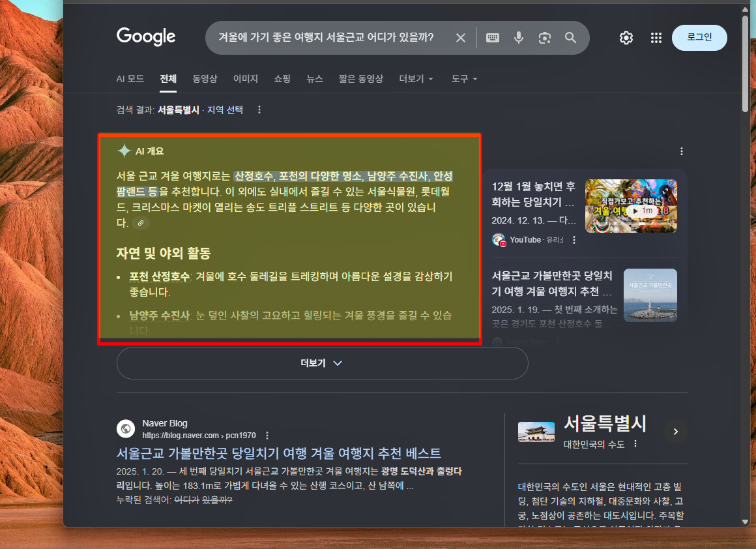This screenshot has width=756, height=549.
Task: Expand AI overview with 더보기 button
Action: 322,363
